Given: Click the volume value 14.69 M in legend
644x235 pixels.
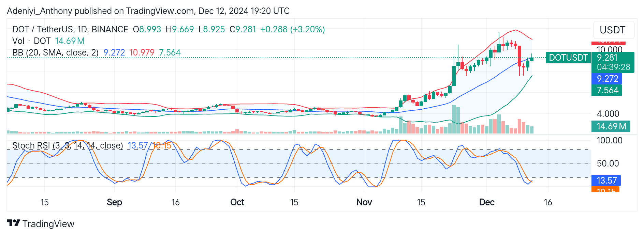Looking at the screenshot, I should pos(70,41).
